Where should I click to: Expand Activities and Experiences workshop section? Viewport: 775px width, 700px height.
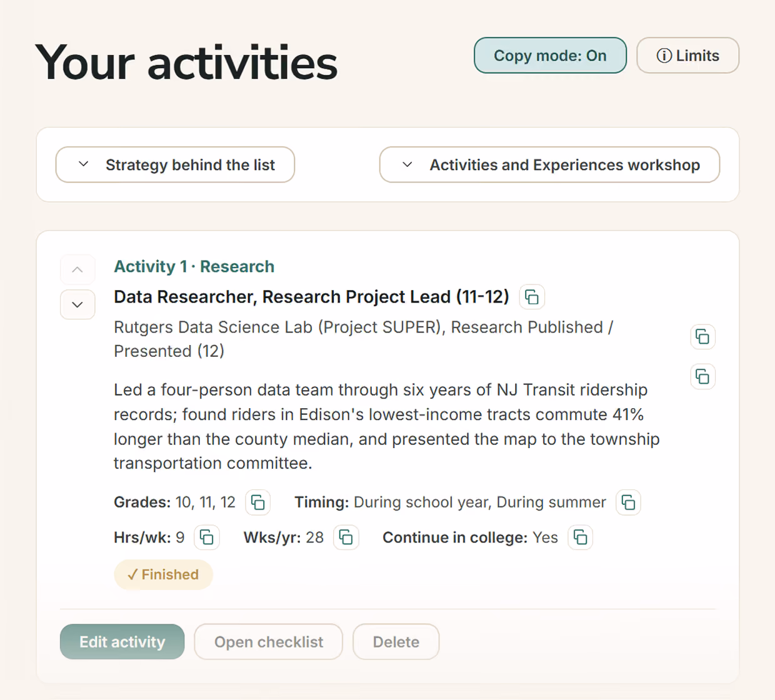point(549,165)
